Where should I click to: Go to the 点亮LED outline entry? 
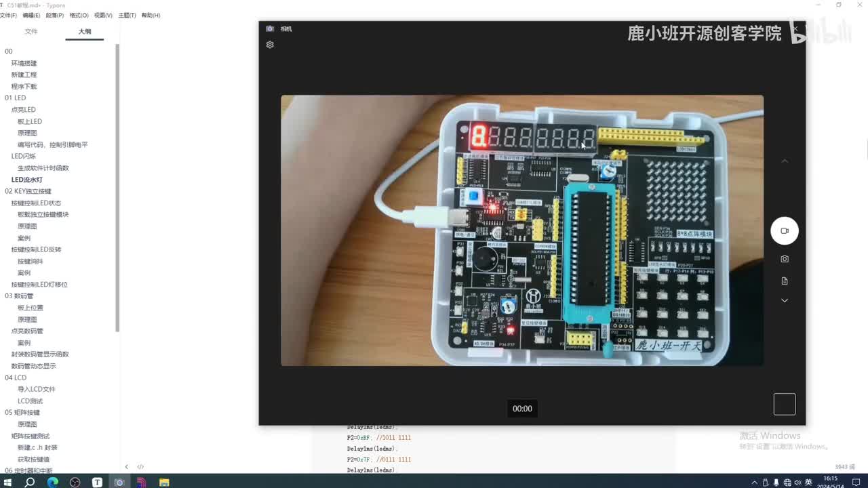(x=24, y=109)
